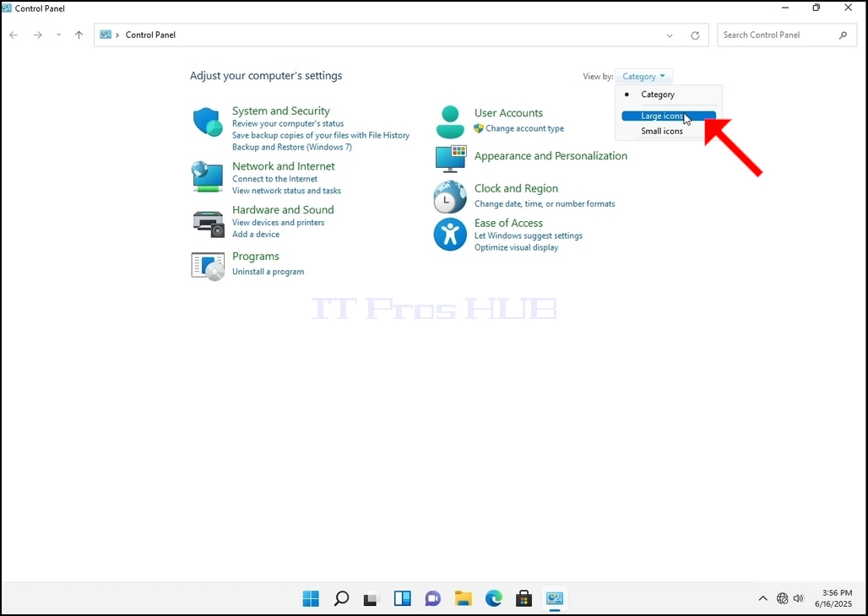The image size is (868, 616).
Task: Open Task View from the taskbar
Action: 372,599
